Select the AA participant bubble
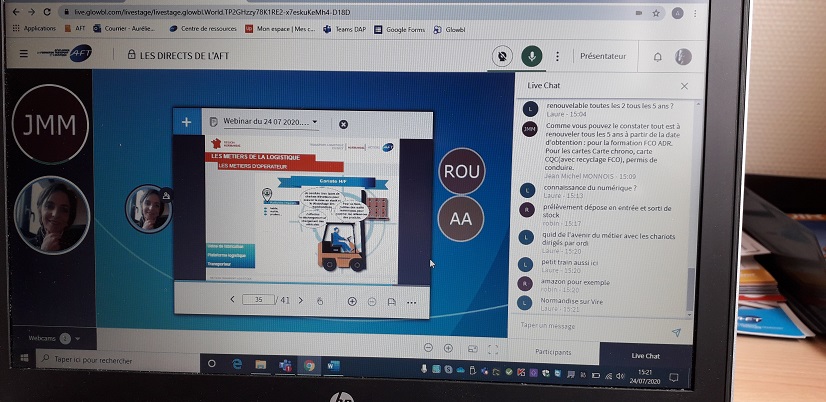 tap(461, 219)
